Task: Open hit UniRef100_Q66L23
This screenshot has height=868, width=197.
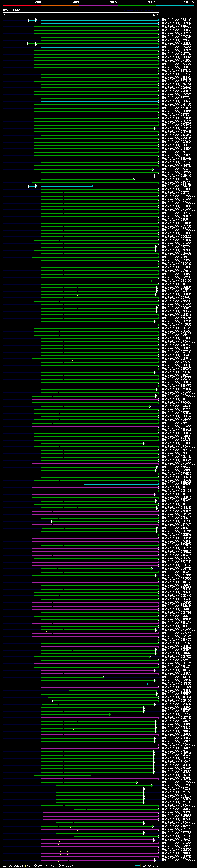Action: coord(177,236)
